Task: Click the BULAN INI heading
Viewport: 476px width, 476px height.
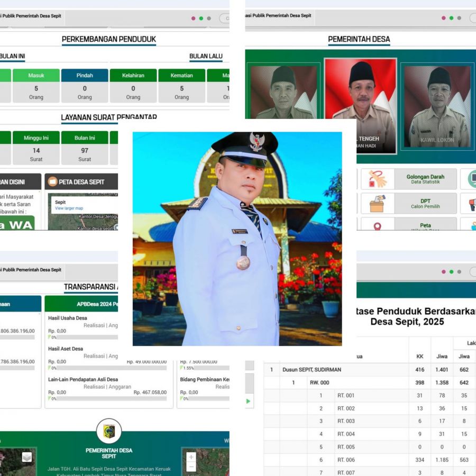Action: tap(12, 56)
